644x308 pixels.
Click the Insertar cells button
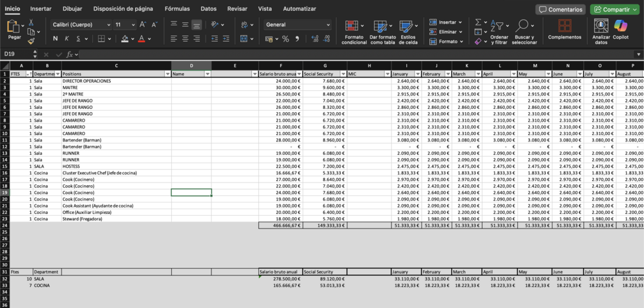coord(446,22)
